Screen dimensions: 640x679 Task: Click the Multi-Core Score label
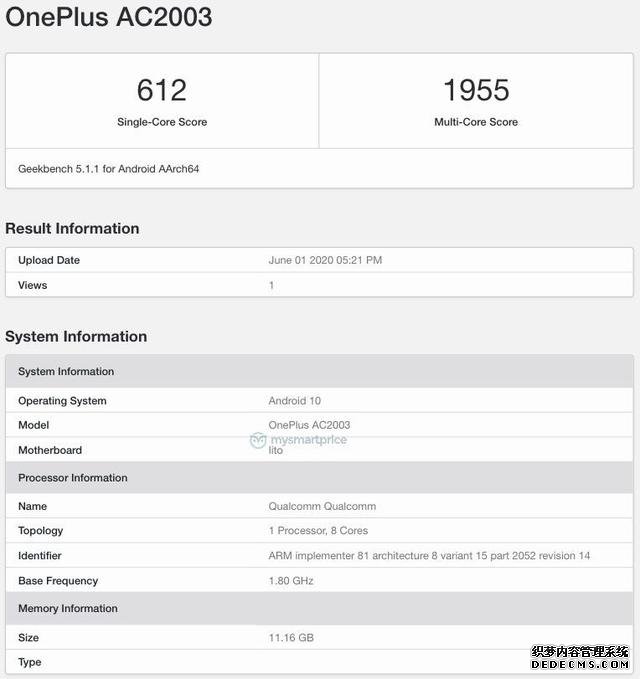(x=476, y=122)
